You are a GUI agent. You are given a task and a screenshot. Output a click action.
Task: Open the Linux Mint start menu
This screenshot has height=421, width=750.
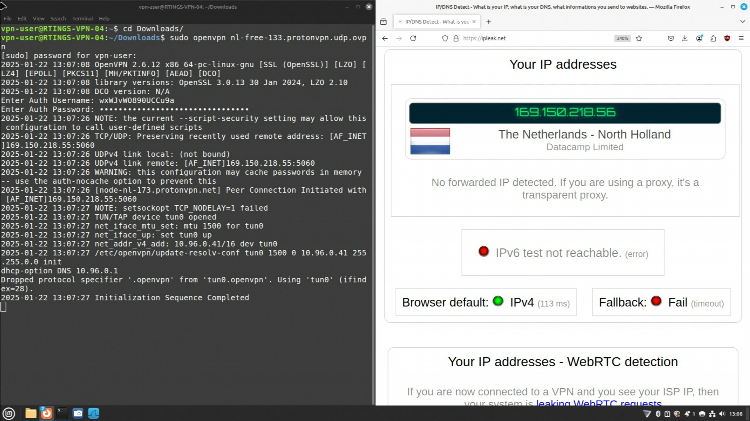pos(9,413)
